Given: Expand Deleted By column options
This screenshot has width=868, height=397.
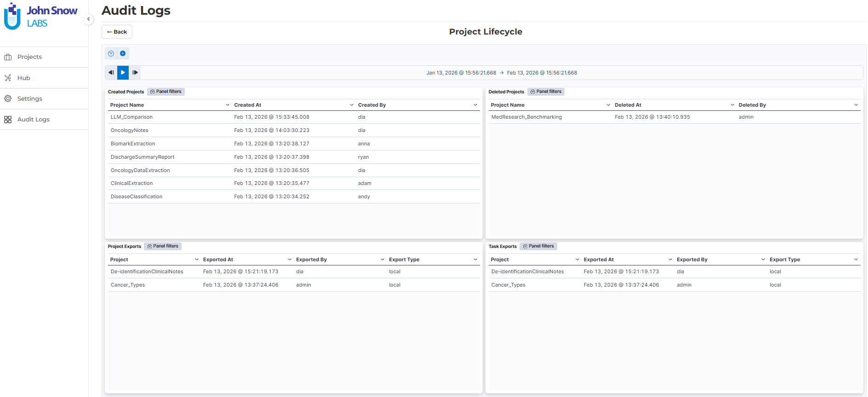Looking at the screenshot, I should pyautogui.click(x=856, y=105).
